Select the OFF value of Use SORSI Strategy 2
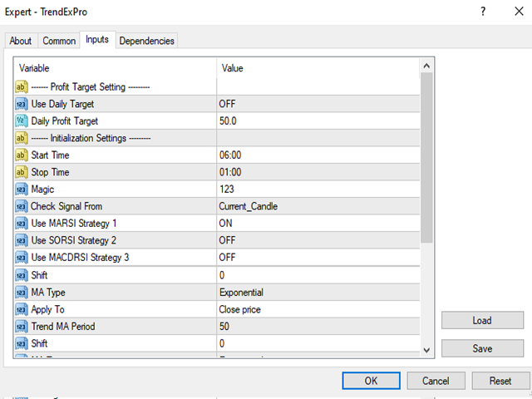 click(227, 240)
